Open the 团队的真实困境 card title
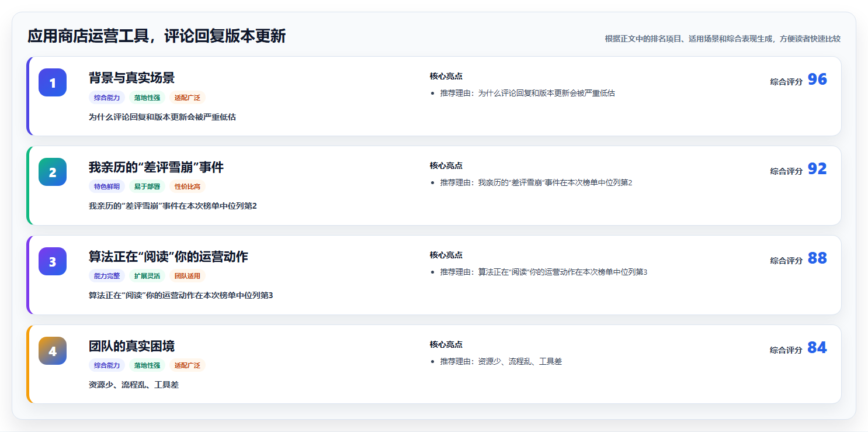 coord(131,346)
